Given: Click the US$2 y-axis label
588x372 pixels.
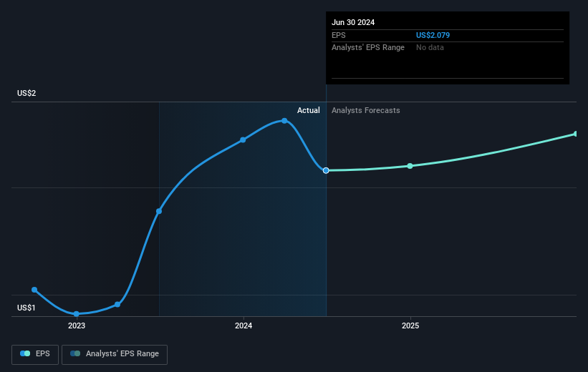Looking at the screenshot, I should pos(26,93).
